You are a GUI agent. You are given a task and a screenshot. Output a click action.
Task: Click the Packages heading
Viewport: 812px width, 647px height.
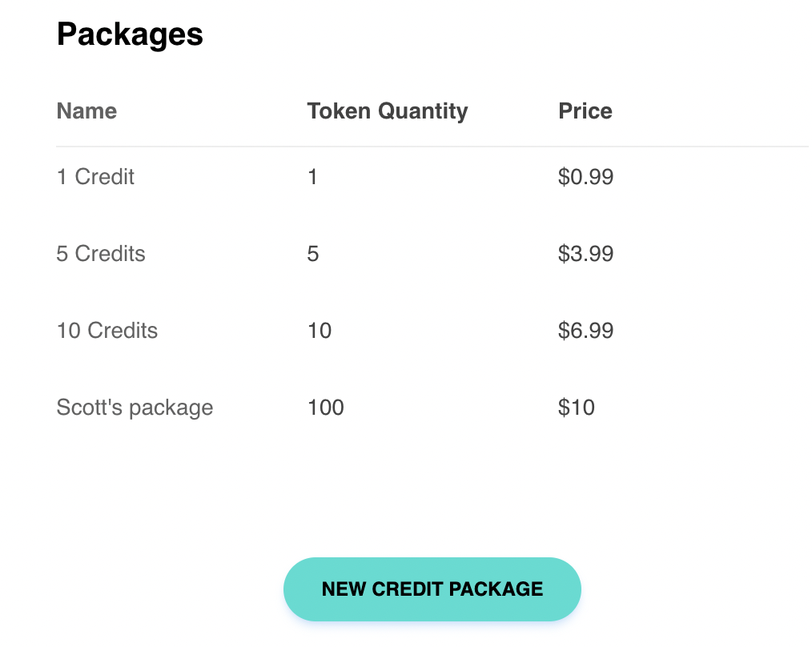[x=130, y=34]
